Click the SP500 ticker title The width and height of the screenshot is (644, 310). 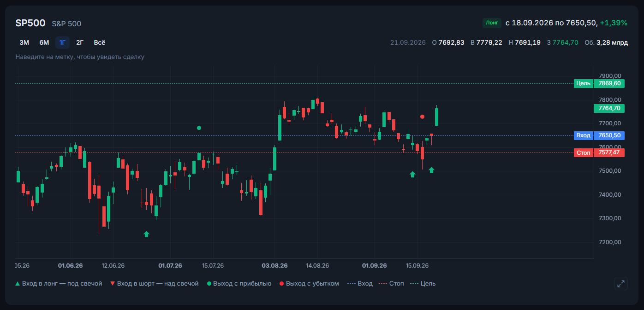pos(30,23)
